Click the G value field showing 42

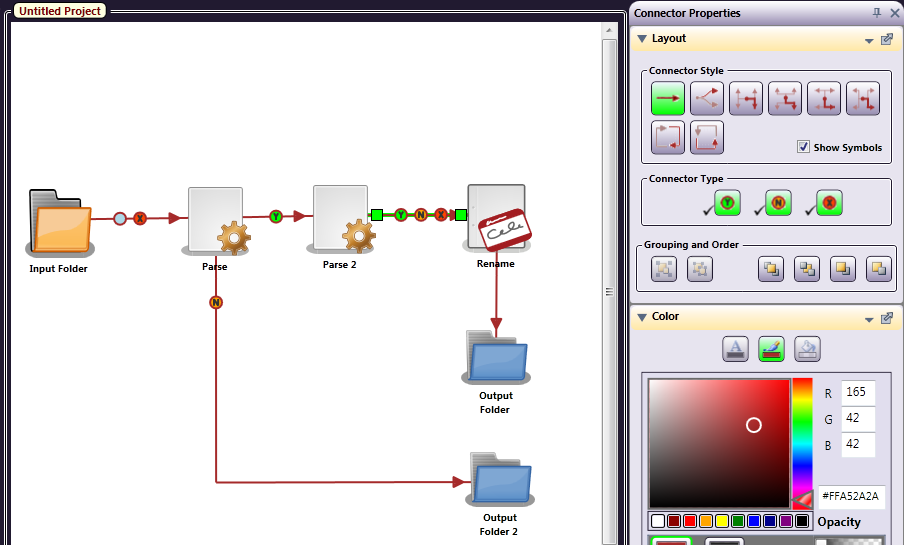point(858,418)
